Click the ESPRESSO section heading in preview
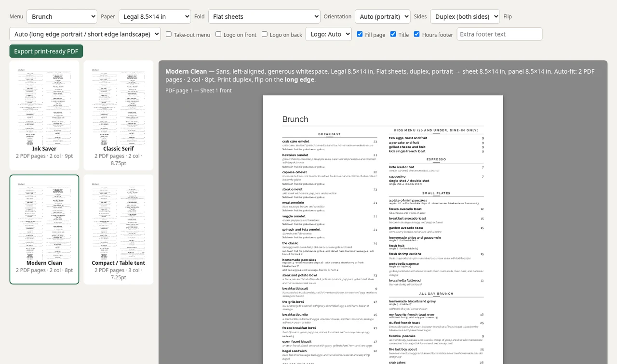Viewport: 617px width, 364px height. click(x=436, y=159)
